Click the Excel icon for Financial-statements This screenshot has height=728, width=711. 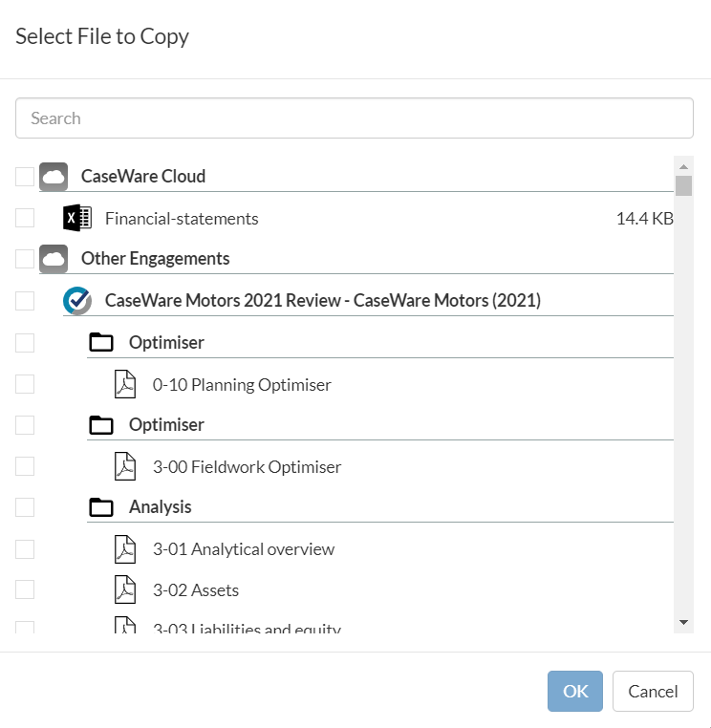[x=76, y=218]
